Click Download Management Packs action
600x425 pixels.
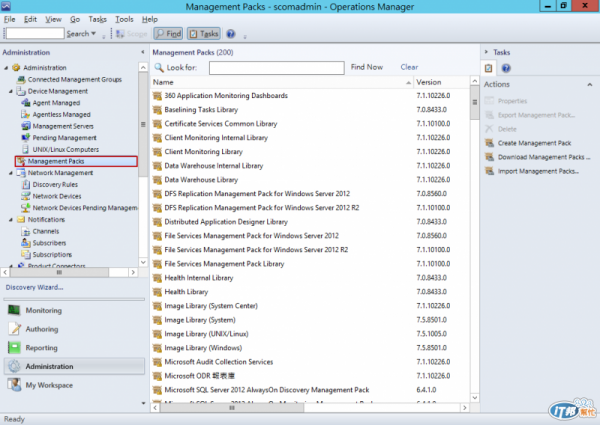pyautogui.click(x=543, y=157)
